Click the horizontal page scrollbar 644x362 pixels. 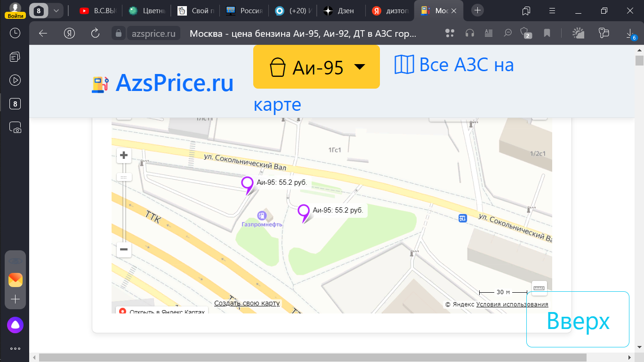[x=313, y=358]
